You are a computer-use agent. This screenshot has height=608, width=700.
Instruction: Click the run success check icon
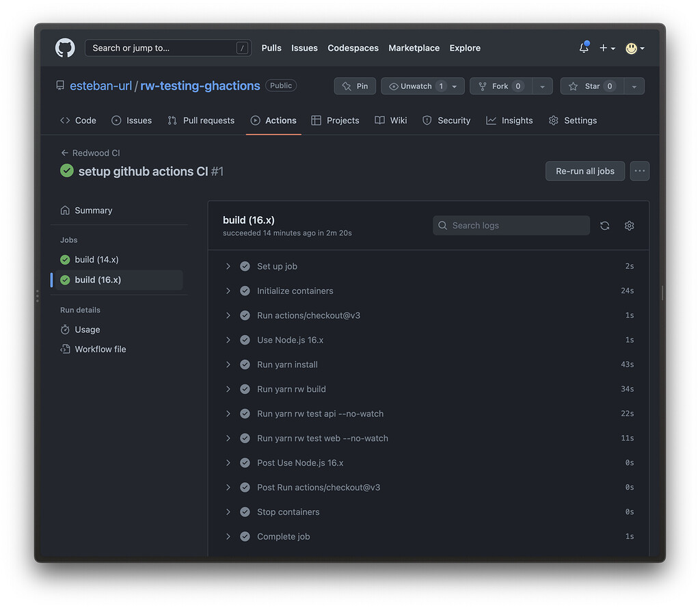tap(67, 171)
